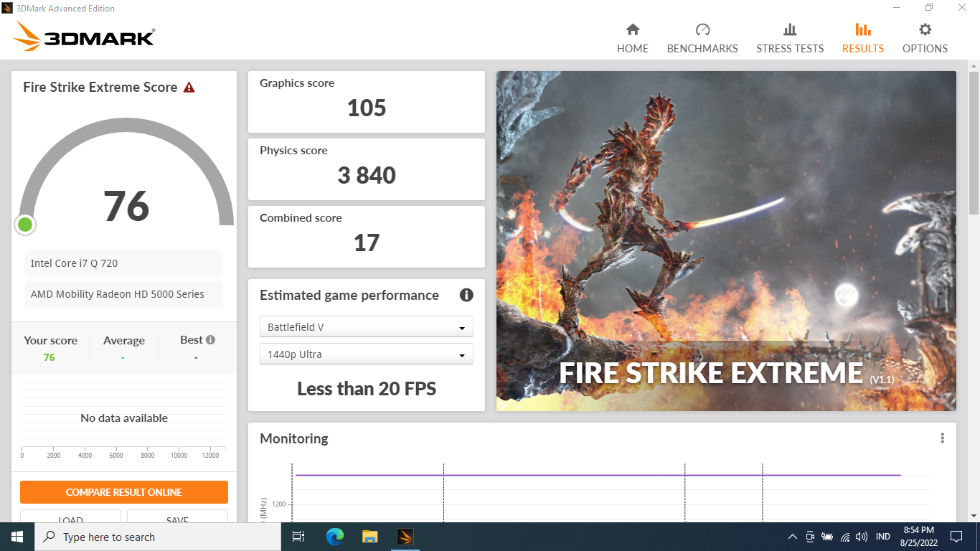Screen dimensions: 980x551
Task: Click the Meet Now tray icon
Action: pos(810,537)
